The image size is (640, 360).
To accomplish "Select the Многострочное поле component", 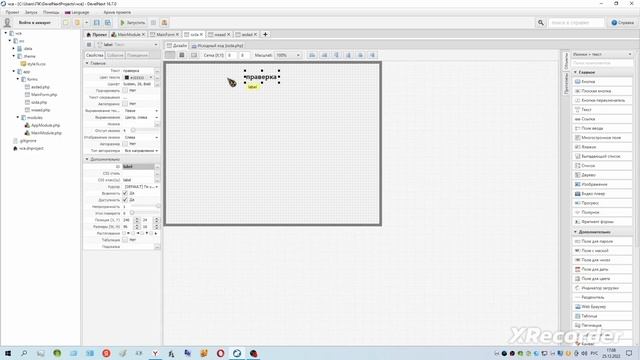I will tap(602, 138).
